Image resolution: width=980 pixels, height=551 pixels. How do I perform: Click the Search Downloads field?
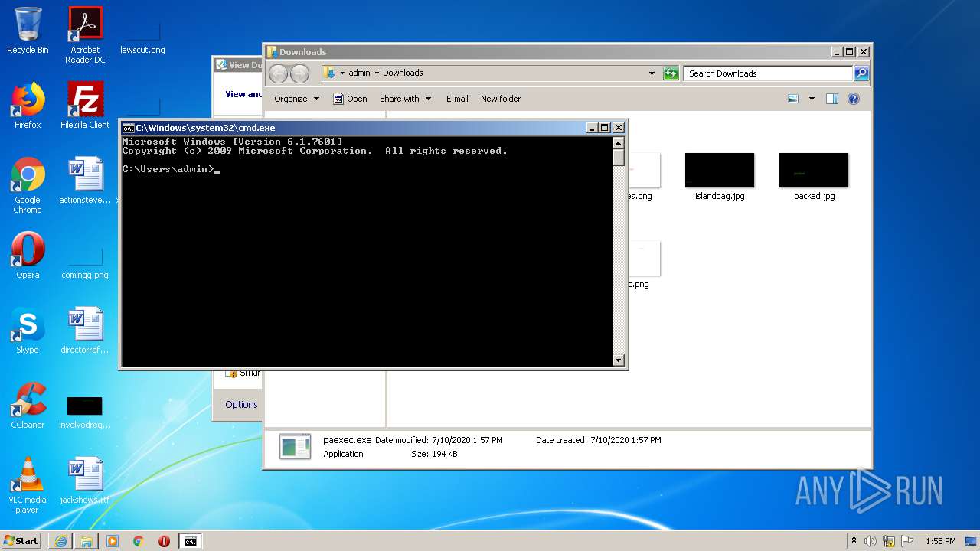[x=768, y=73]
